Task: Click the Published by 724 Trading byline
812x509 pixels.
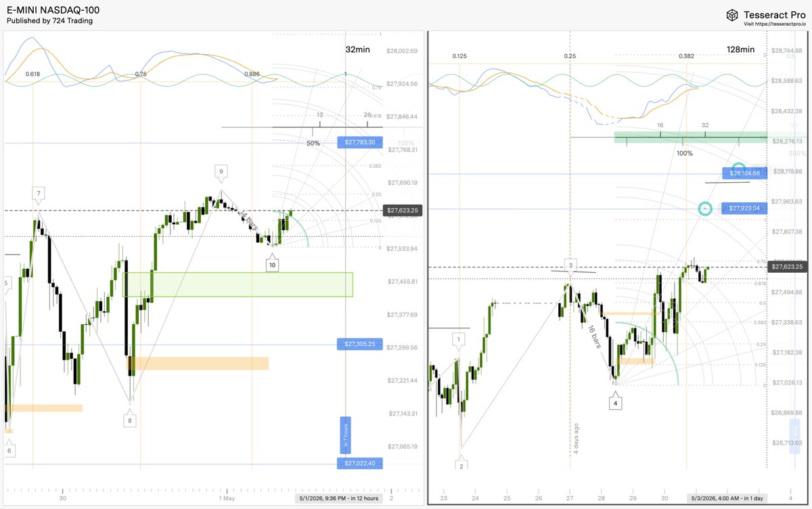Action: point(49,21)
